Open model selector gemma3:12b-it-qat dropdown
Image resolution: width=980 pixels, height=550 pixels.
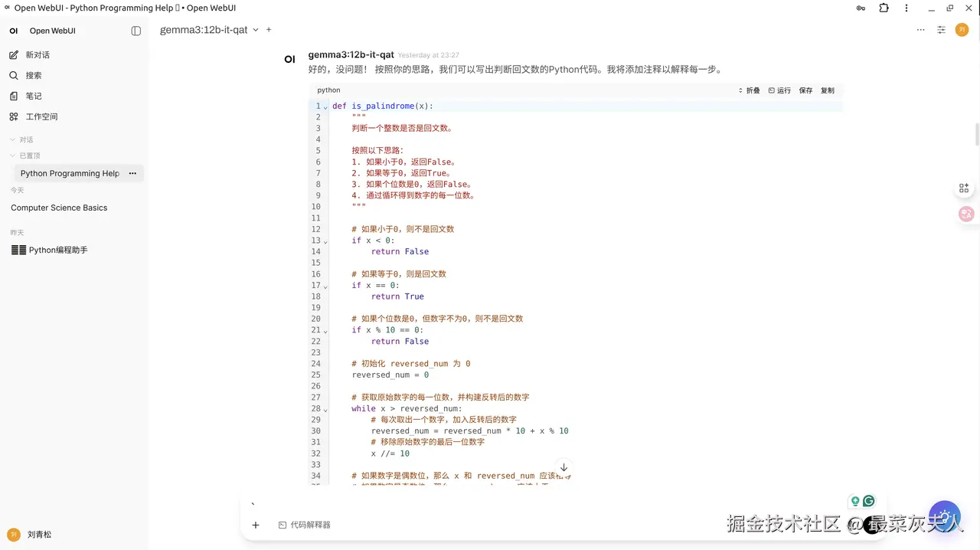click(209, 30)
